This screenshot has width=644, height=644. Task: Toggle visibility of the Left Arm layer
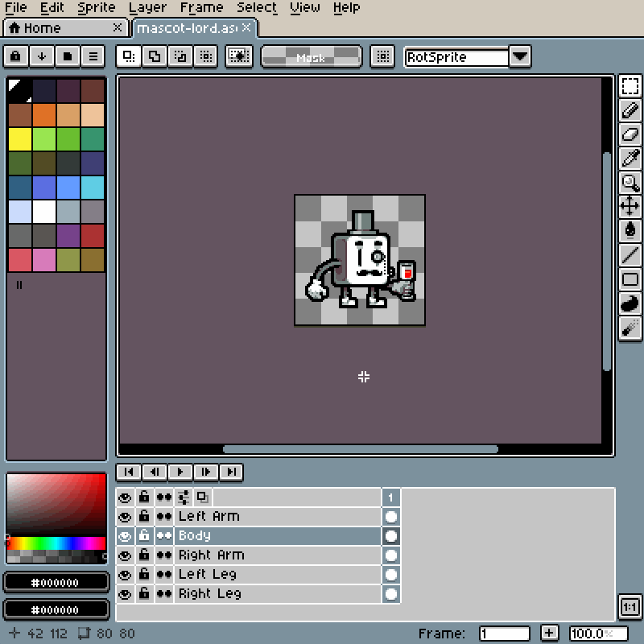[x=126, y=516]
